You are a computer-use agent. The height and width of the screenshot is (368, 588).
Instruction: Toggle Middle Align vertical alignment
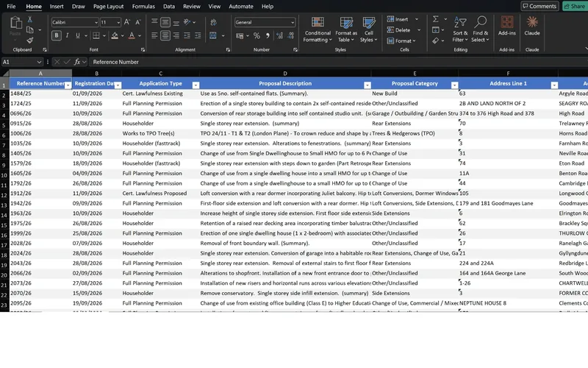(165, 22)
